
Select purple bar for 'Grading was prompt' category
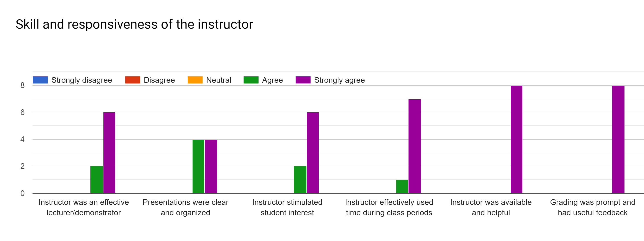[618, 139]
